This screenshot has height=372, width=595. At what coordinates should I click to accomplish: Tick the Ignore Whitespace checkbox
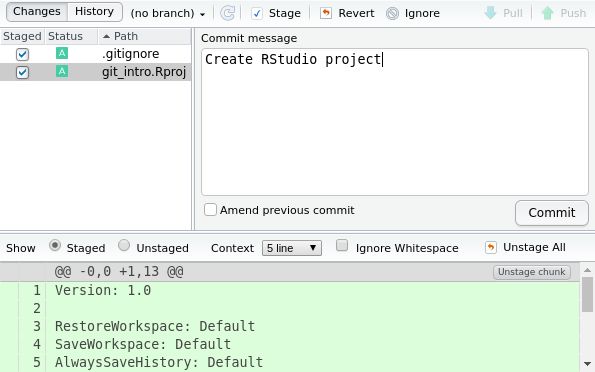[342, 246]
